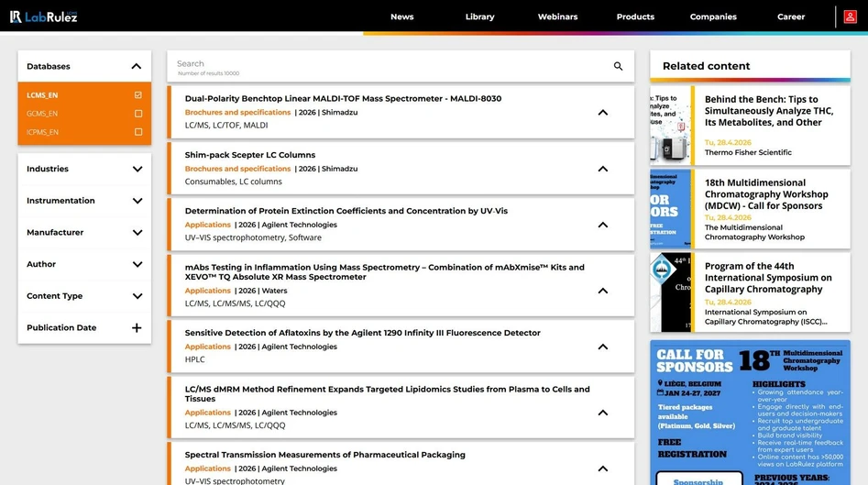Click into the Search input field

coord(385,65)
